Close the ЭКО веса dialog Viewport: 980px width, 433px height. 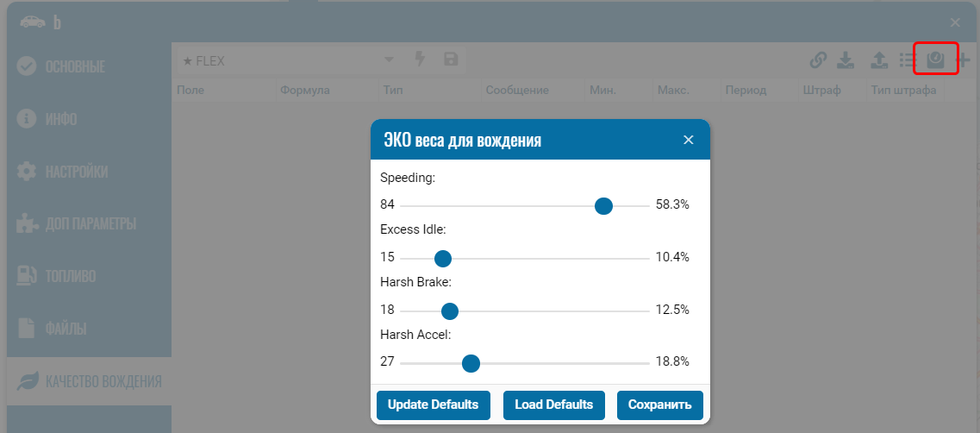689,140
